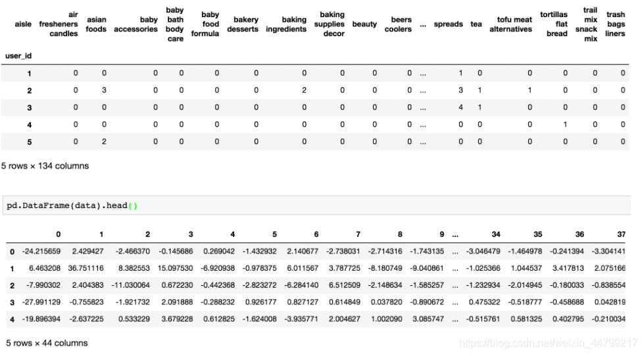Click column header 9 in second table
The width and height of the screenshot is (644, 355).
[442, 234]
